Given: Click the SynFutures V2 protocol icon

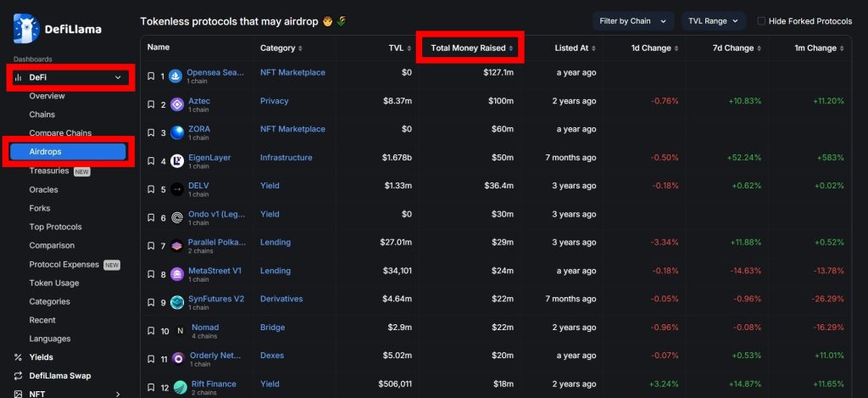Looking at the screenshot, I should [176, 302].
